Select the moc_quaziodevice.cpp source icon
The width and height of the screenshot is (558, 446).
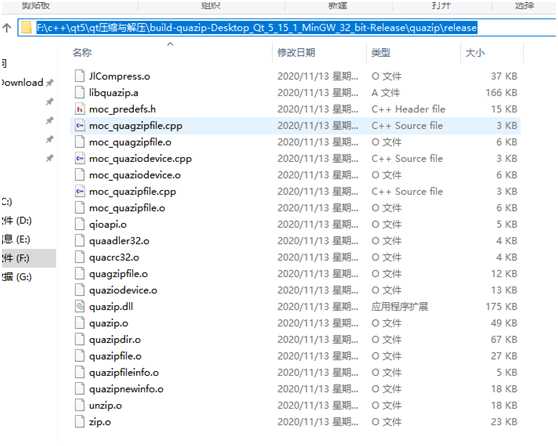pyautogui.click(x=80, y=158)
